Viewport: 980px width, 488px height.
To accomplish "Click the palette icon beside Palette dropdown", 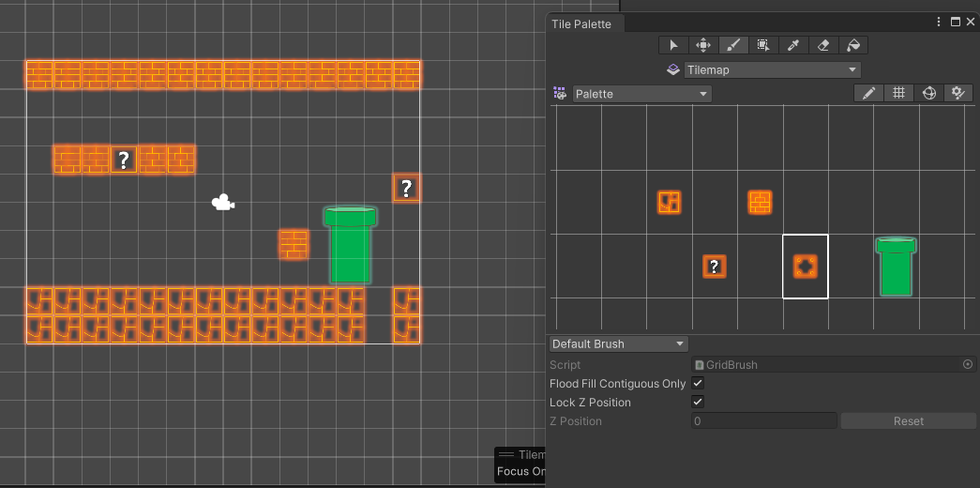I will (x=560, y=93).
